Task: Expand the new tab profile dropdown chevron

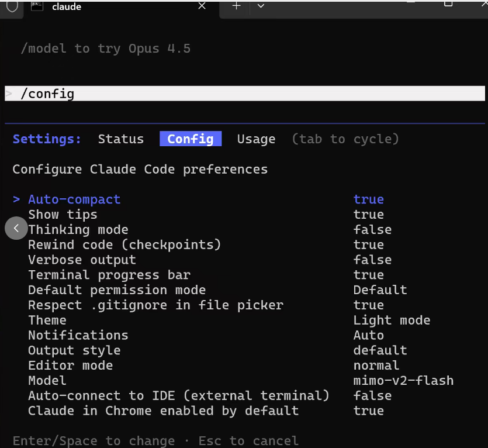Action: (261, 6)
